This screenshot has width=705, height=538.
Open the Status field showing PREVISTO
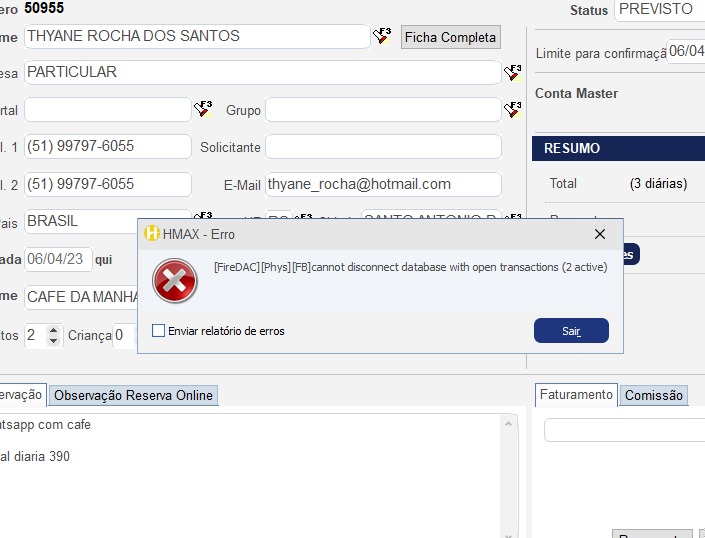(x=659, y=9)
